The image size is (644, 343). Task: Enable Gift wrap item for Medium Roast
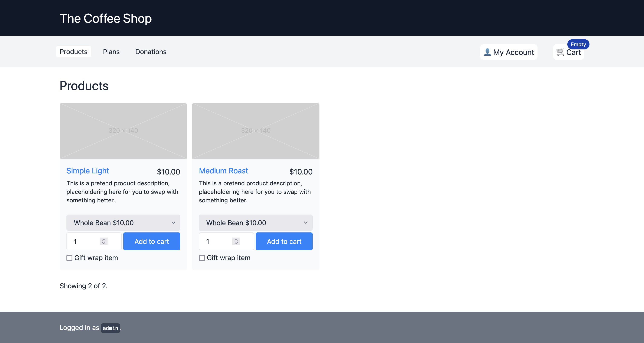[x=202, y=257]
